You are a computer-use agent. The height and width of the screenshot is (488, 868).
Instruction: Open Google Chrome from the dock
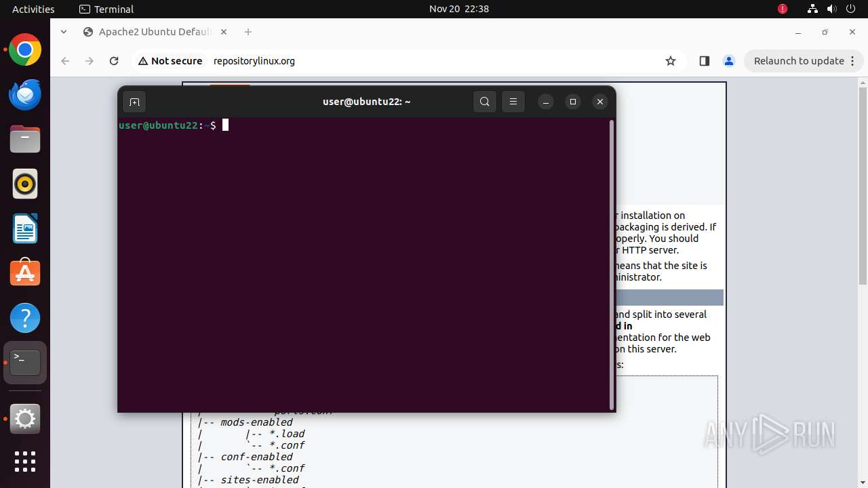click(25, 50)
